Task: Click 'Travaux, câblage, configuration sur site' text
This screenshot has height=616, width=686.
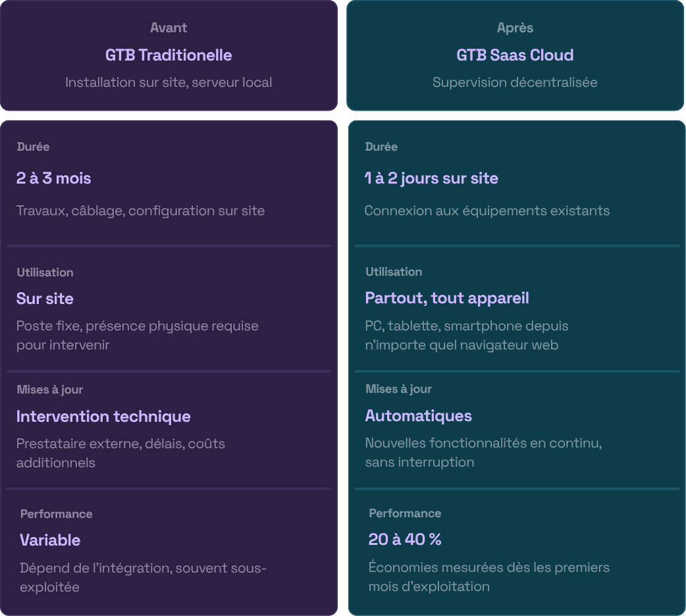Action: coord(140,211)
